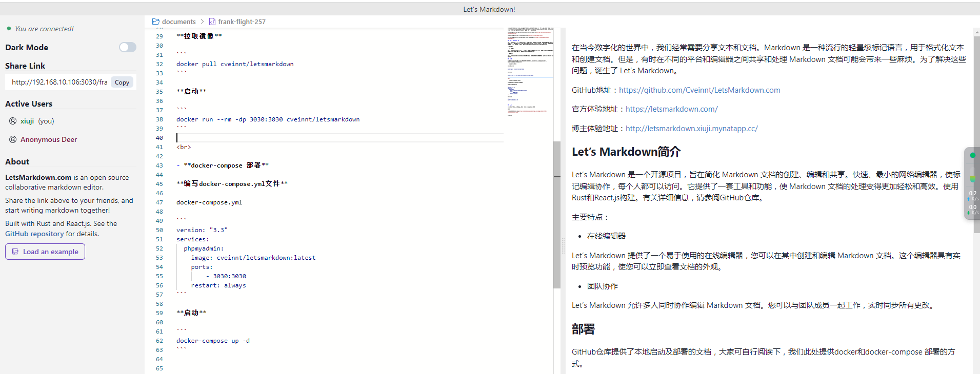This screenshot has width=980, height=374.
Task: Click the 'Share Link' heading
Action: pyautogui.click(x=25, y=66)
